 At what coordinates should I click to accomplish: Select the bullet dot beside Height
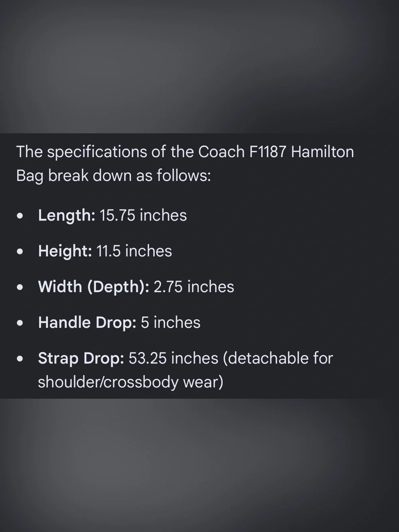(x=20, y=252)
